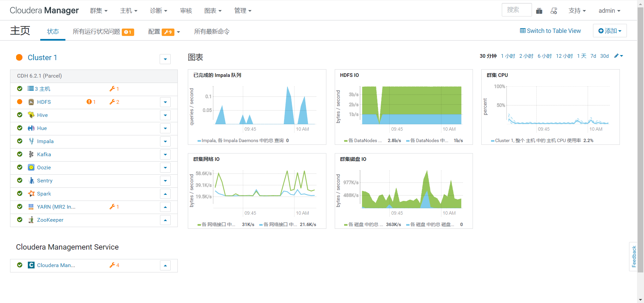The width and height of the screenshot is (644, 303).
Task: Open Cluster 1 actions dropdown
Action: tap(165, 59)
